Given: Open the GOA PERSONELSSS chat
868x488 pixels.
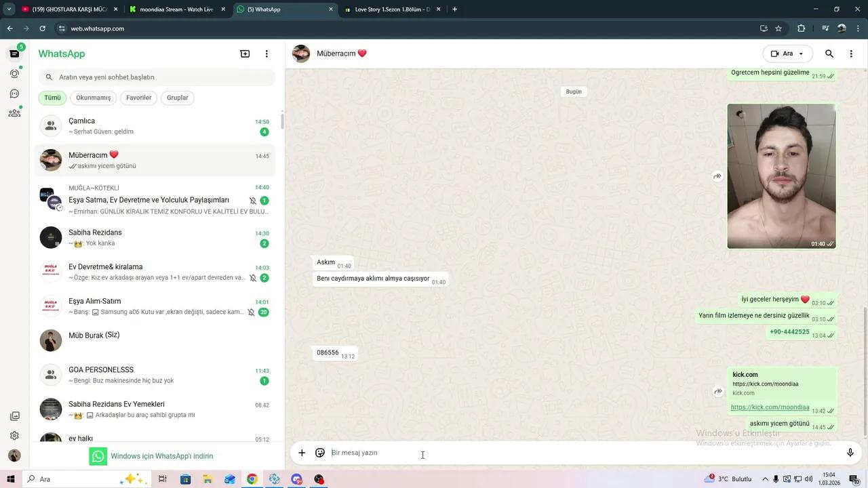Looking at the screenshot, I should tap(155, 375).
